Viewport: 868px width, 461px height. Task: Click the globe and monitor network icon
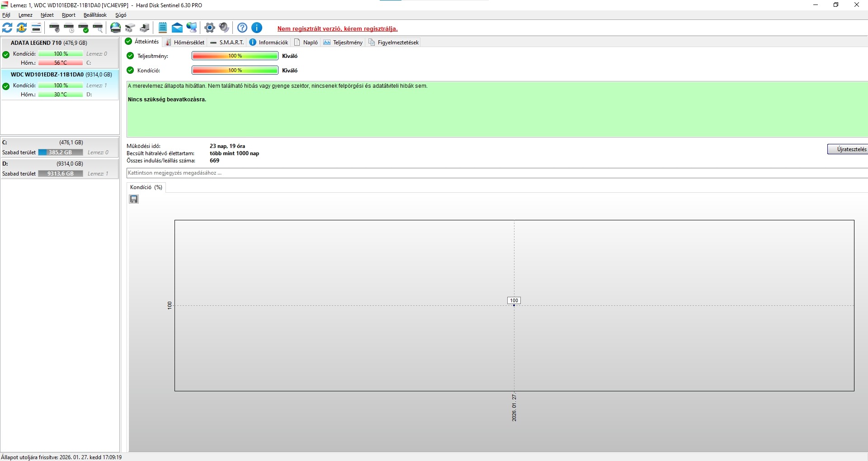[x=192, y=28]
